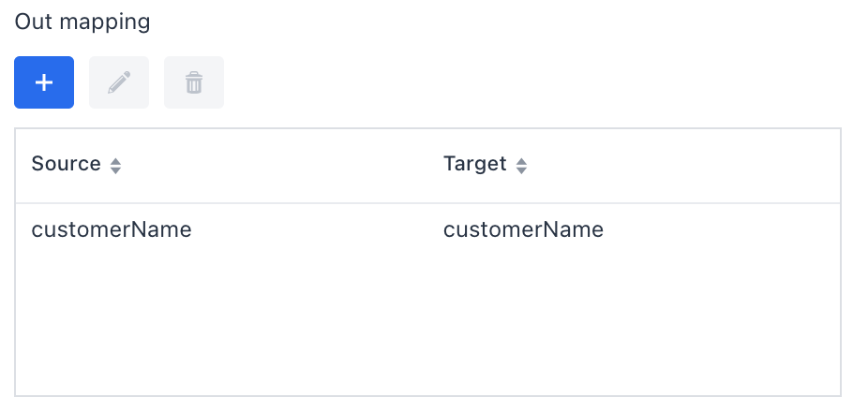The height and width of the screenshot is (412, 868).
Task: Click the down arrow of Source sort
Action: click(x=115, y=170)
